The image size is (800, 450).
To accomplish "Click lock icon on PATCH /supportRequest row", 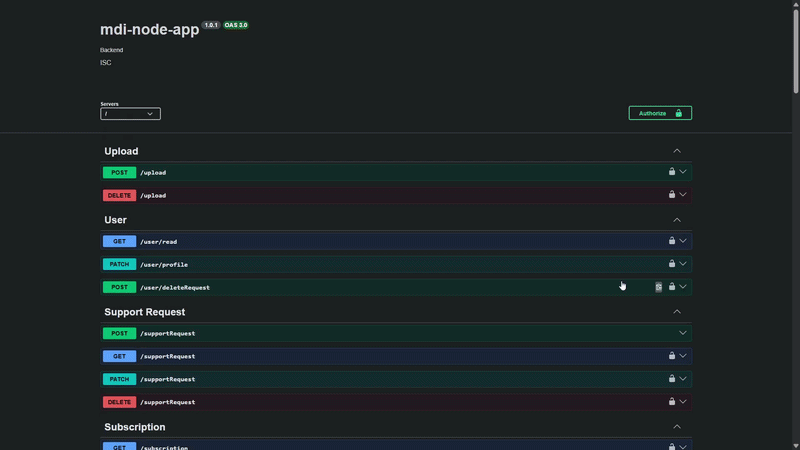I will click(x=672, y=379).
